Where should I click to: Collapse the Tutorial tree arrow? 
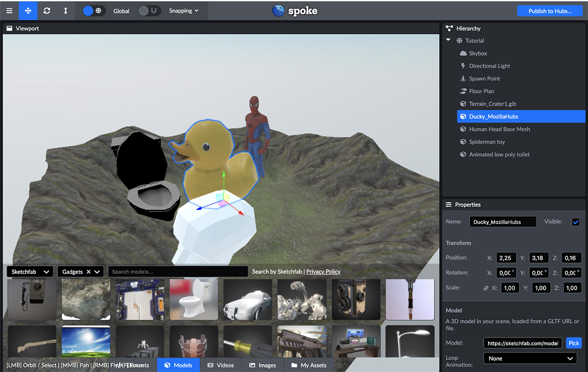(x=448, y=41)
